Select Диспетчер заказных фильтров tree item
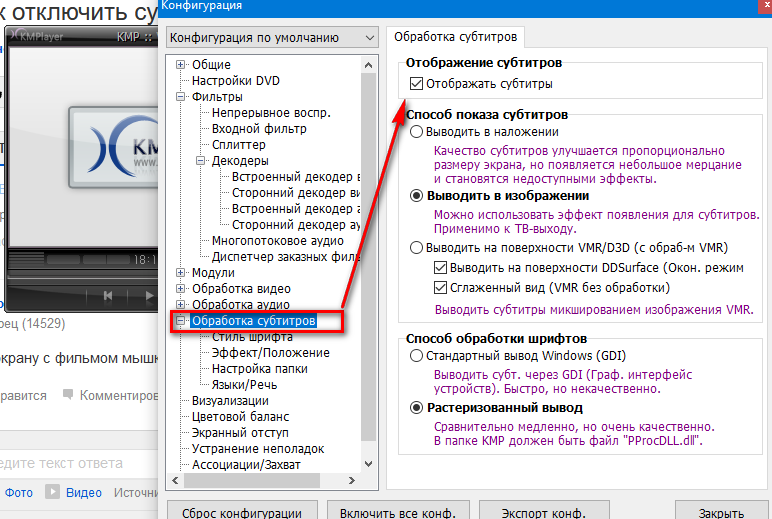 [x=286, y=257]
